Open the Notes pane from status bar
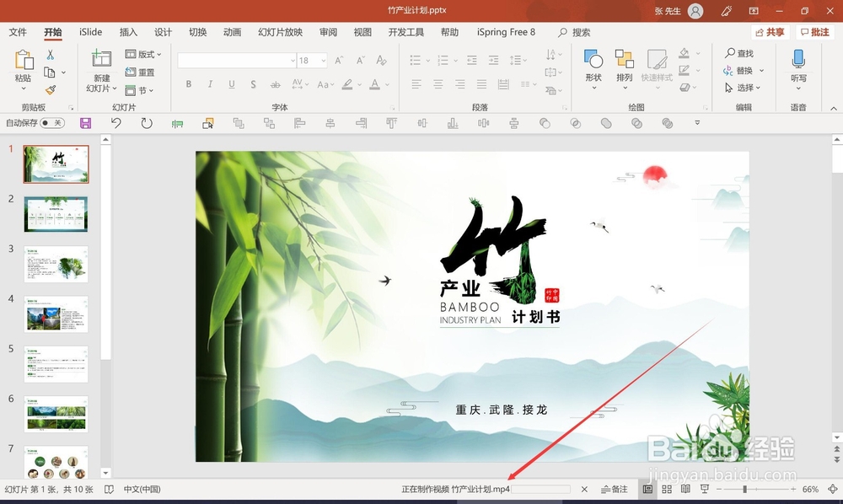 point(614,489)
